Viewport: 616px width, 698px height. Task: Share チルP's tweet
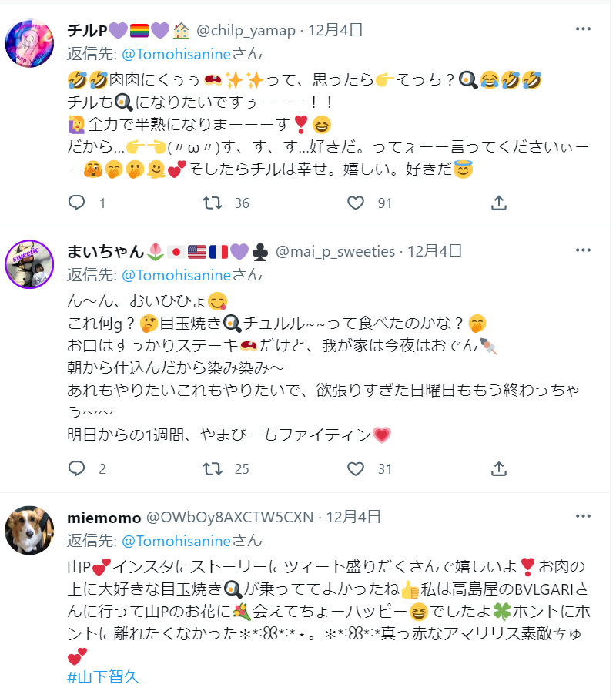click(499, 203)
